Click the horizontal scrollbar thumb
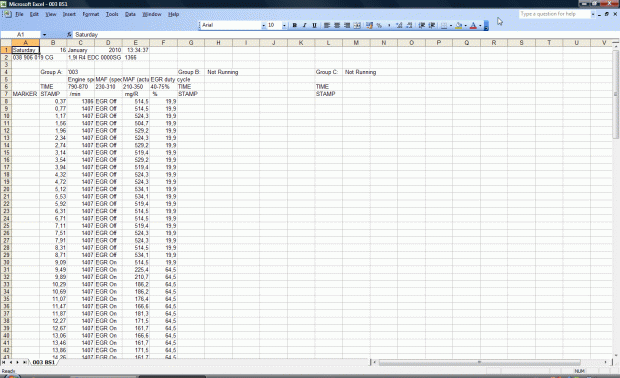 pos(480,362)
